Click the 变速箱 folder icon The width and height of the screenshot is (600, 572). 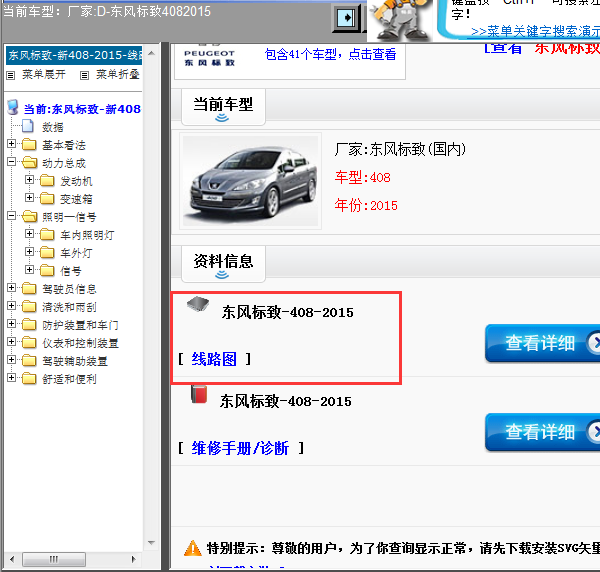coord(47,198)
